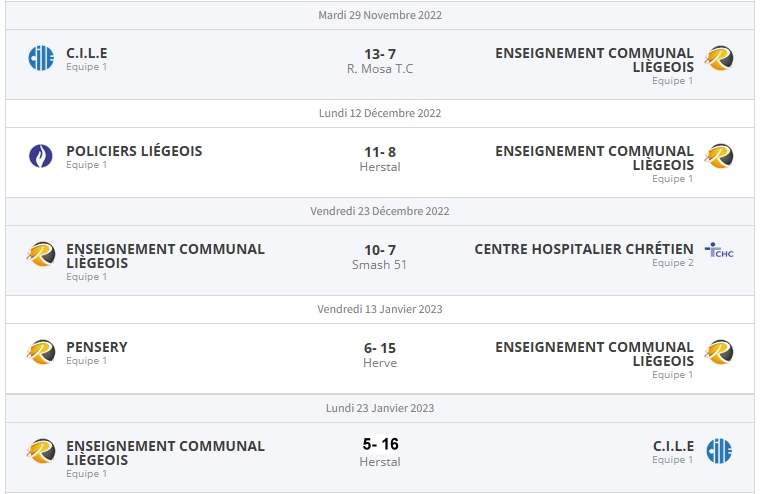
Task: Click Enseignement Communal logo in 12 Décembre match
Action: coord(719,156)
